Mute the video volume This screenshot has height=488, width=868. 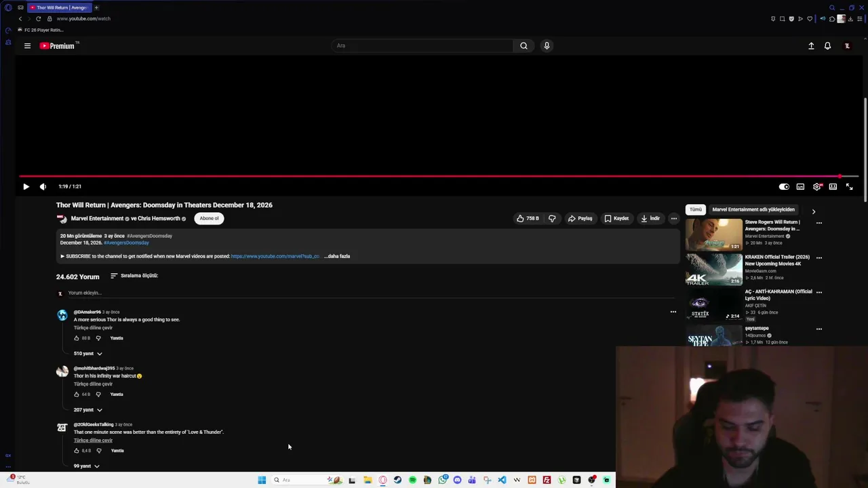43,186
